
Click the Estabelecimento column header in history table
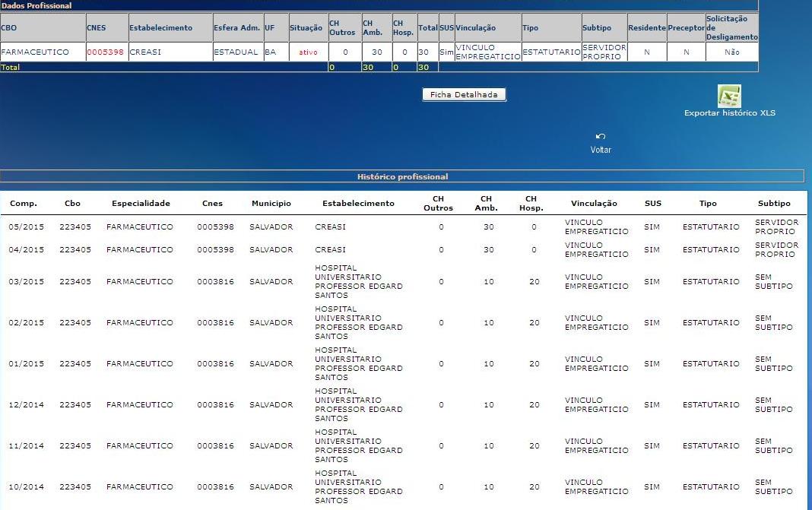pos(358,204)
